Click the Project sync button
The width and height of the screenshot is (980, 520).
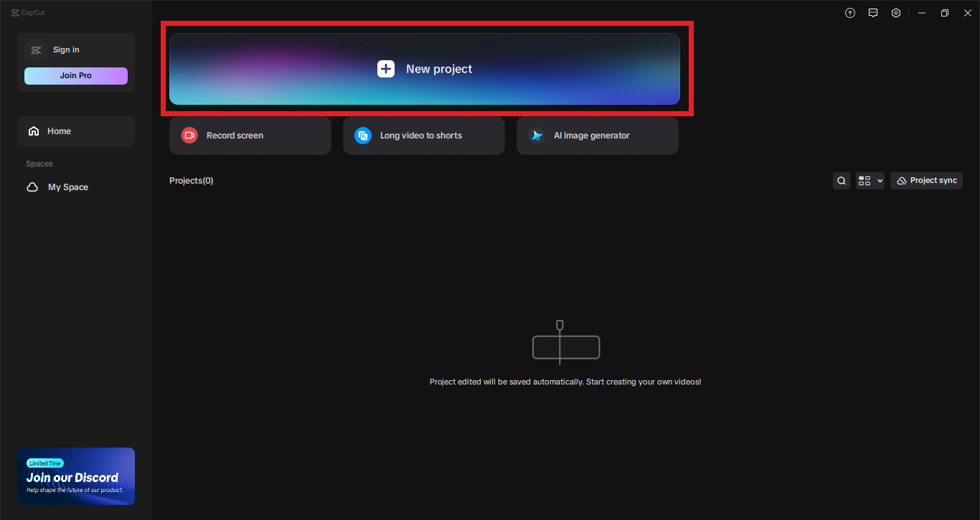[x=926, y=181]
